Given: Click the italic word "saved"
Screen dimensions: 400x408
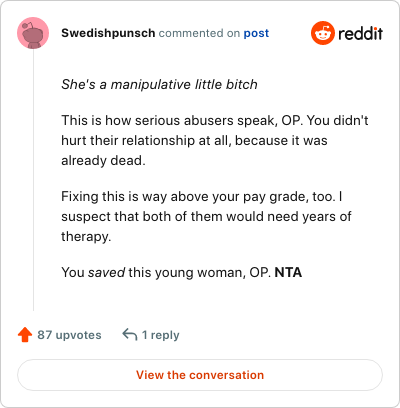Looking at the screenshot, I should point(106,273).
